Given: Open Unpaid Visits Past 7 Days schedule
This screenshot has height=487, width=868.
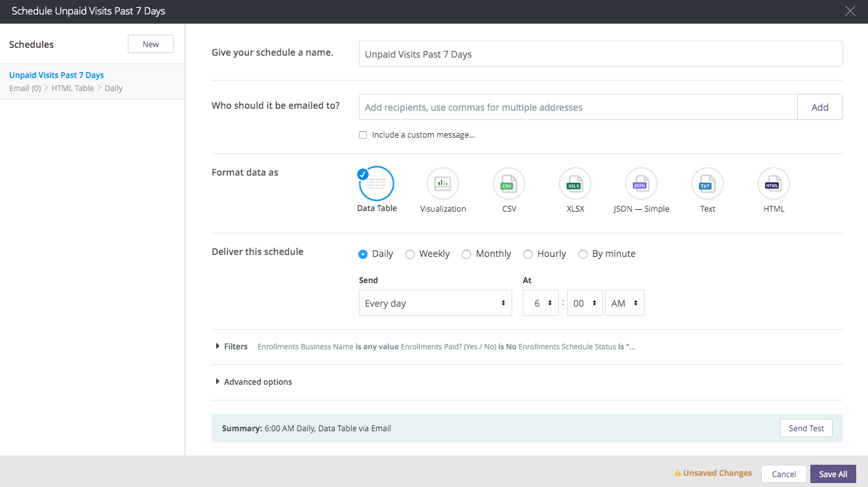Looking at the screenshot, I should (x=57, y=75).
